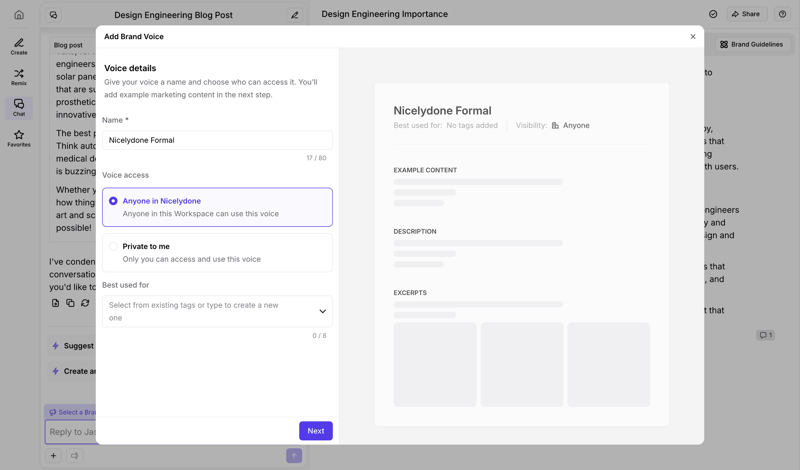This screenshot has height=470, width=800.
Task: Click the Design Engineering Importance title
Action: [385, 14]
